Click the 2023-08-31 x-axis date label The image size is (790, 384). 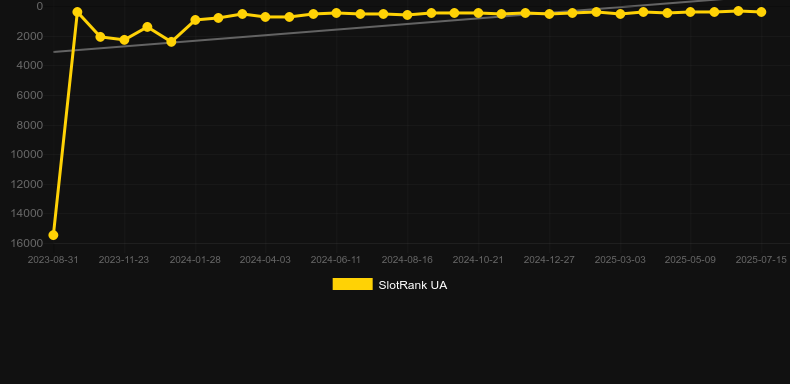53,260
